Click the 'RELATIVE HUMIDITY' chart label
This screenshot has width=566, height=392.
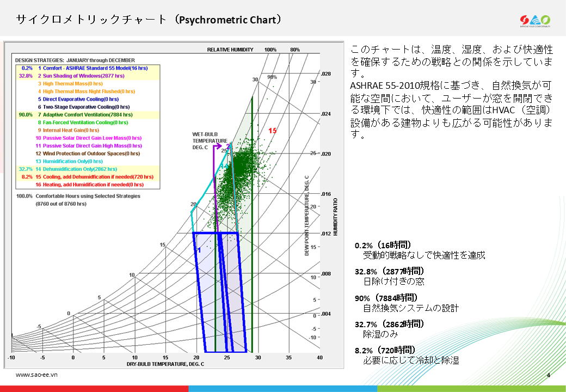click(x=230, y=50)
